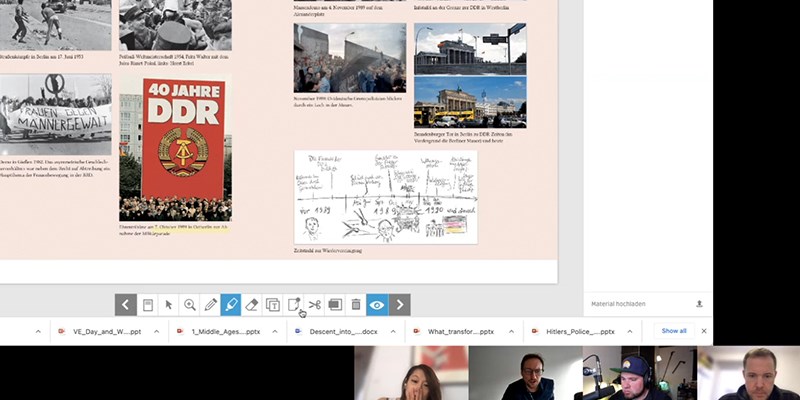The width and height of the screenshot is (800, 400).
Task: Go to previous page with left arrow
Action: [125, 305]
